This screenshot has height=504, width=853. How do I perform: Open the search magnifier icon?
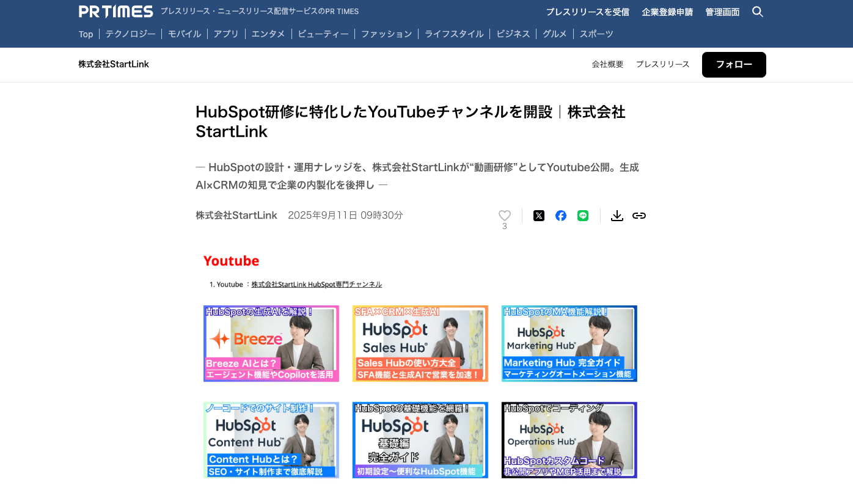758,12
